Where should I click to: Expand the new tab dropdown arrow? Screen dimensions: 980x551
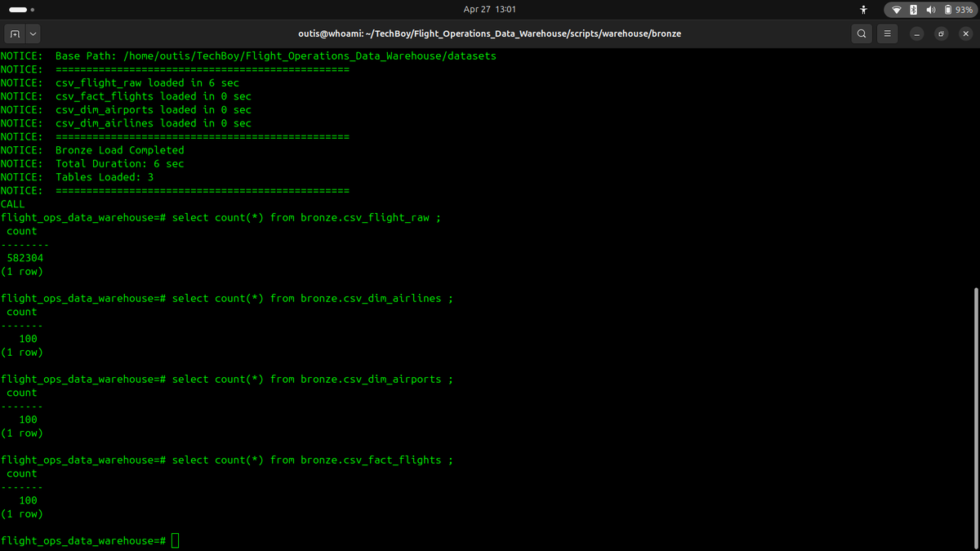tap(33, 34)
